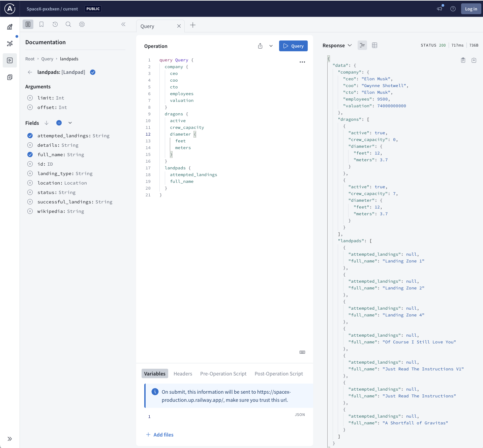Open the Response dropdown
Viewport: 483px width, 448px height.
[x=337, y=46]
